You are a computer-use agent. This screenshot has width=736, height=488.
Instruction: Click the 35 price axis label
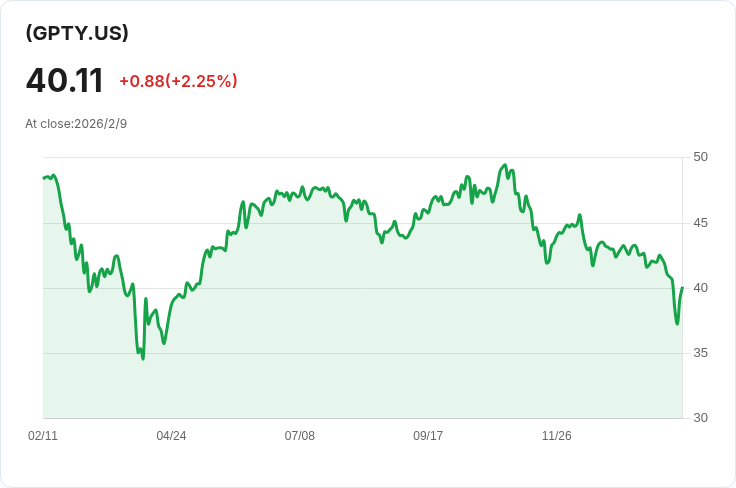point(700,353)
